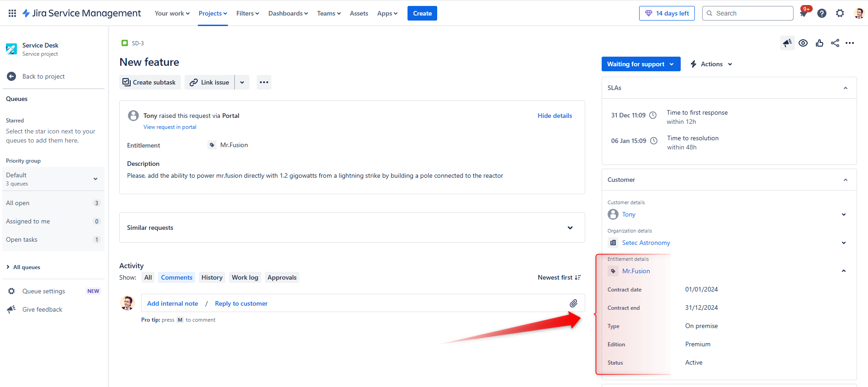
Task: Open the user profile avatar
Action: (859, 13)
